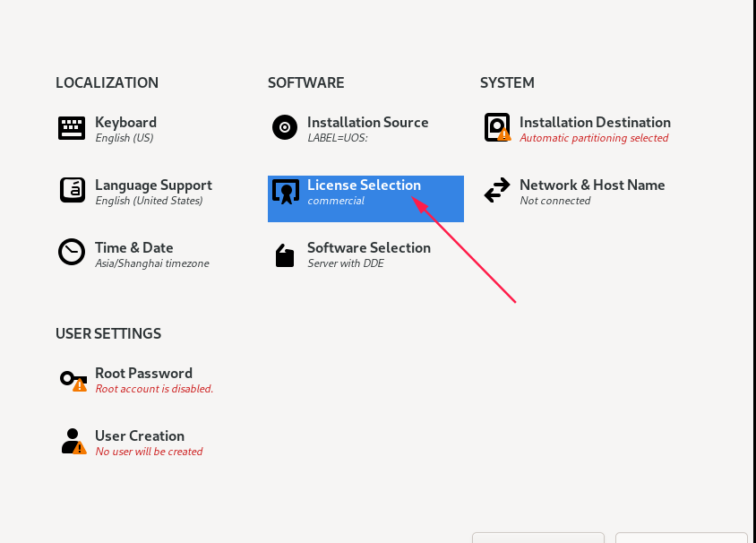Open the Keyboard text label
The height and width of the screenshot is (543, 756).
(125, 123)
